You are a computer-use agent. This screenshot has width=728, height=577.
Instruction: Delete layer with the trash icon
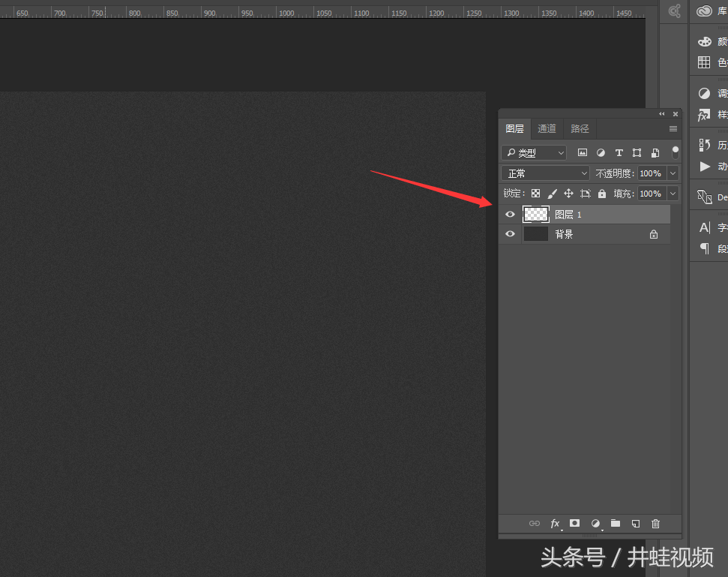(655, 524)
